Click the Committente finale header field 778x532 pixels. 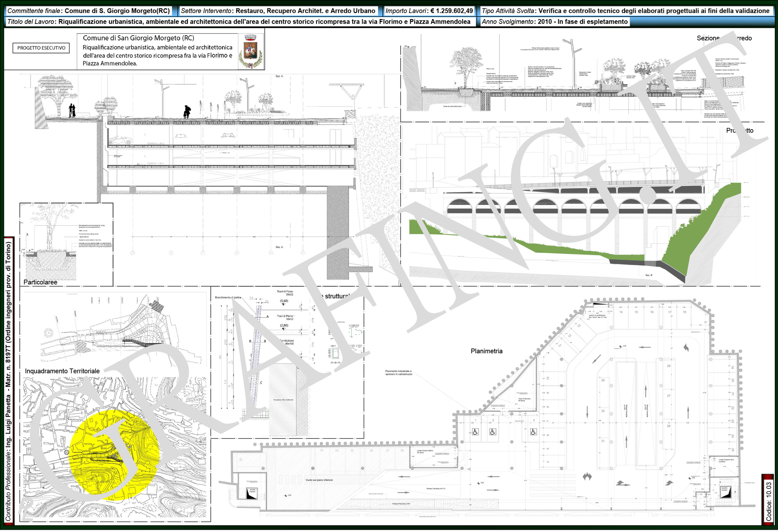pos(88,11)
